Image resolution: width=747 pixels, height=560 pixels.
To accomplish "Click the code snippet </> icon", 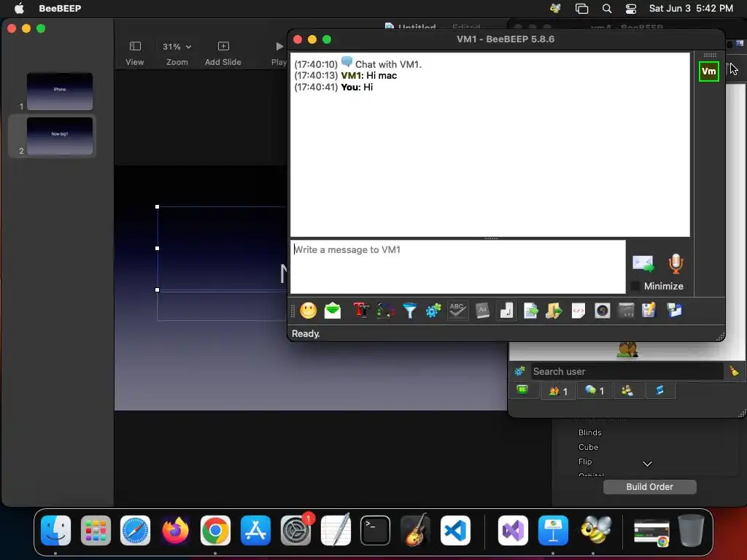I will pos(578,311).
